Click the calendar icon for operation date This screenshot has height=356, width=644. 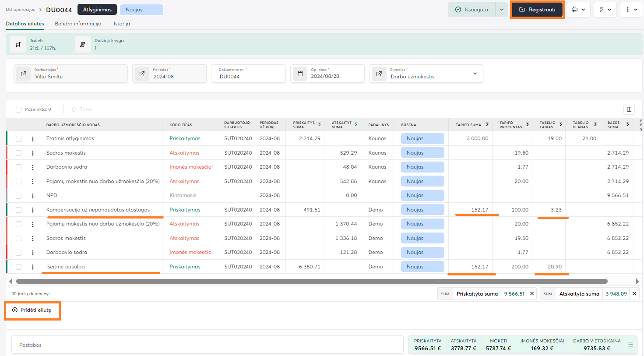tap(300, 74)
